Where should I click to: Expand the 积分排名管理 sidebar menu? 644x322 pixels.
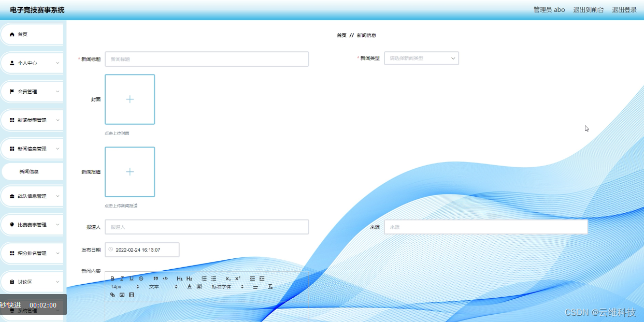point(32,253)
